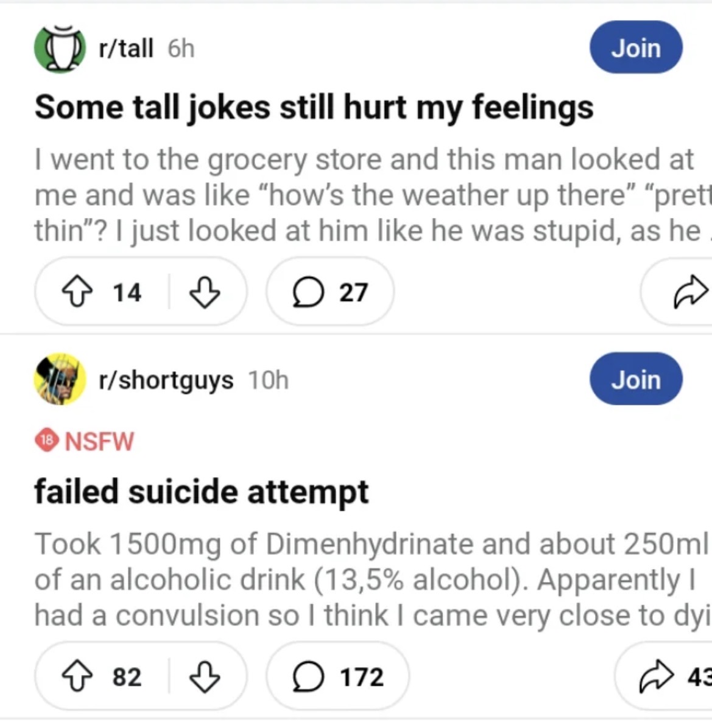Read the grocery store post preview text
The width and height of the screenshot is (712, 728).
pos(365,195)
